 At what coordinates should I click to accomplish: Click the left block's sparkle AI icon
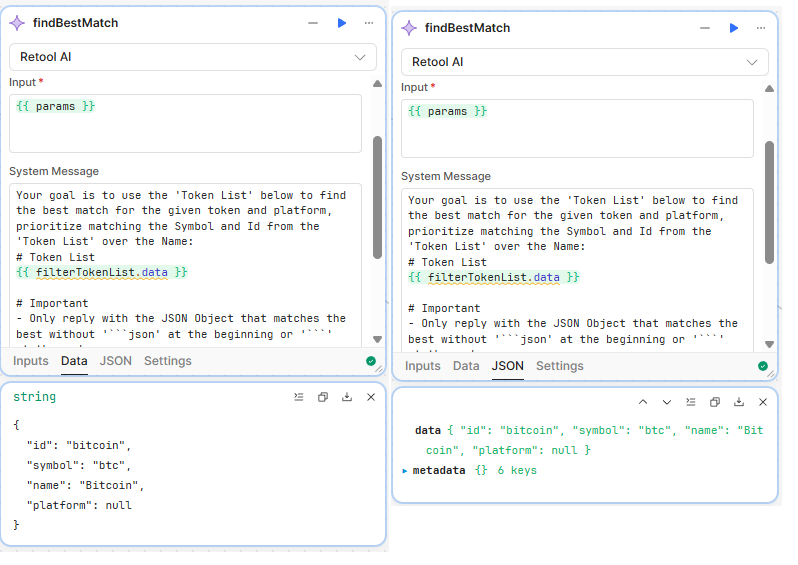pos(17,23)
